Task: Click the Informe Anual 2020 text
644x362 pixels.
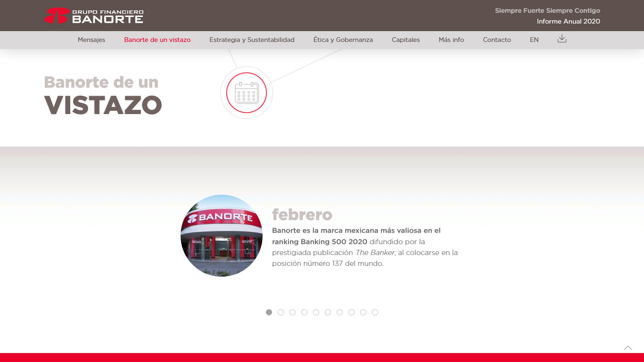Action: pos(568,21)
